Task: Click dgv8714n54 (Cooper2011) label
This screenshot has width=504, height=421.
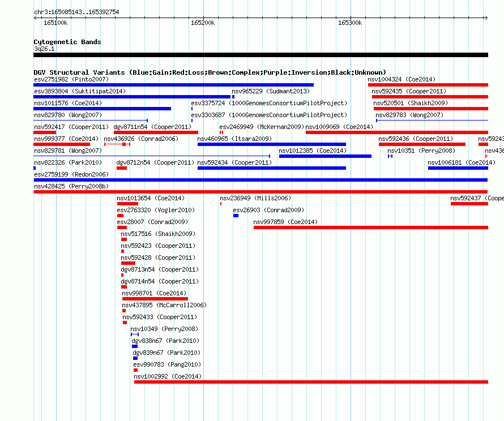Action: click(160, 281)
